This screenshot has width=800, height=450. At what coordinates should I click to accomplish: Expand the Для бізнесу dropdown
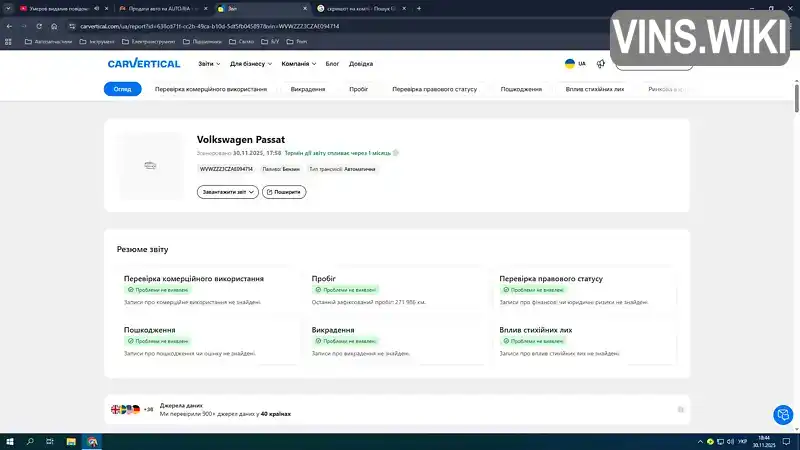(x=251, y=64)
